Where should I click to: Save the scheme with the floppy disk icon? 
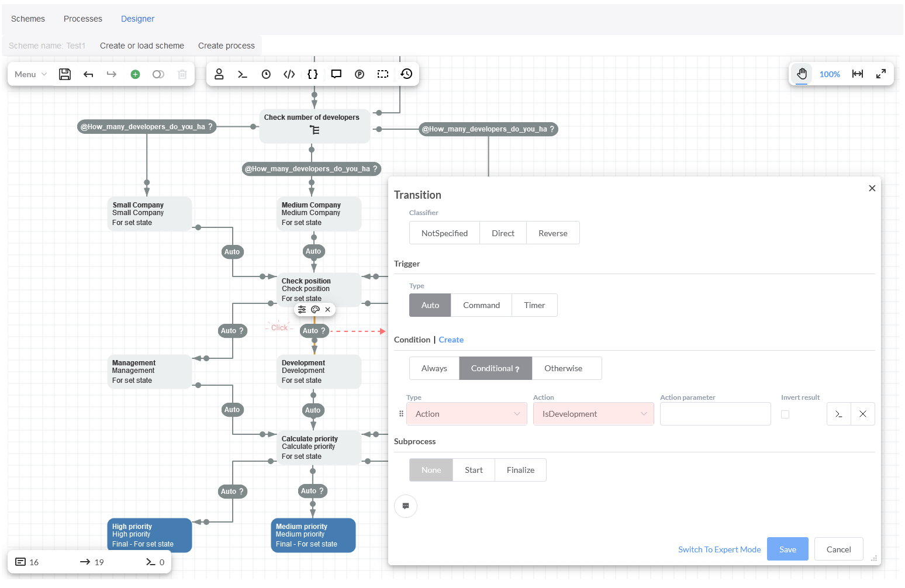(65, 74)
